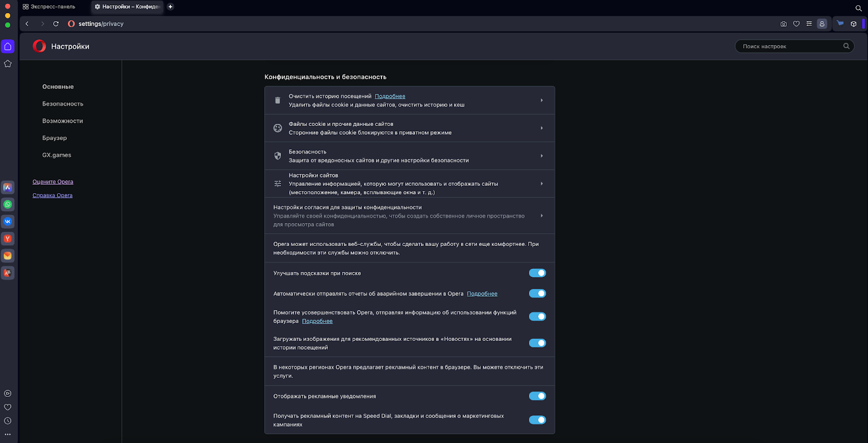The image size is (868, 443).
Task: Open the player icon in the sidebar
Action: coord(8,394)
